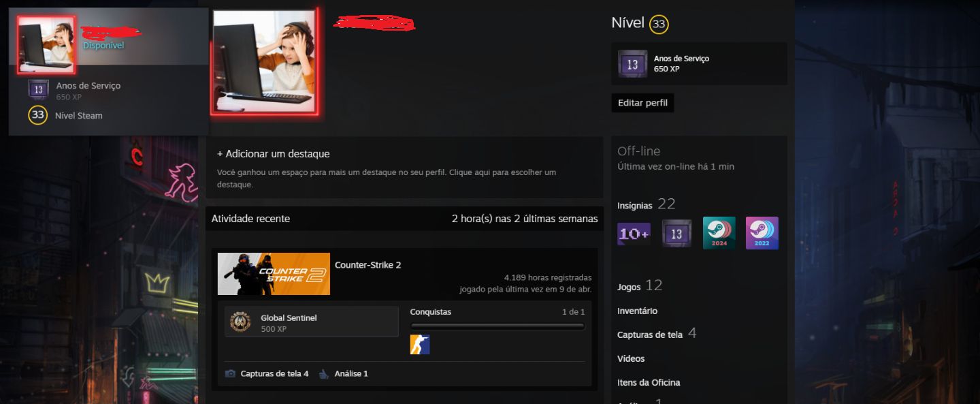Click the '2 hora(s) nas 2 últimas semanas' text
Screen dimensions: 980x404
(x=525, y=219)
